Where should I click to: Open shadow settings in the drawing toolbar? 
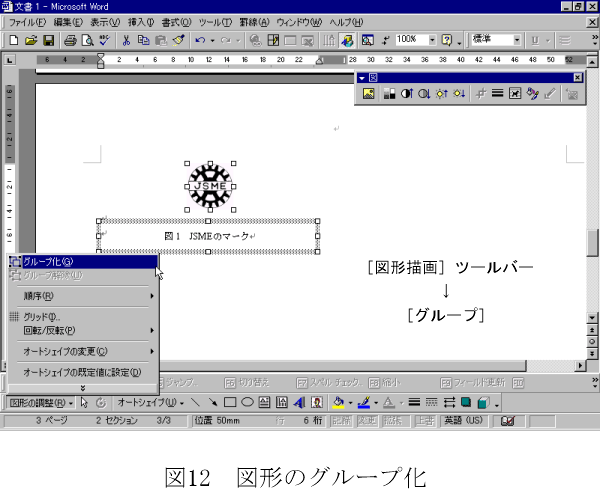[466, 403]
